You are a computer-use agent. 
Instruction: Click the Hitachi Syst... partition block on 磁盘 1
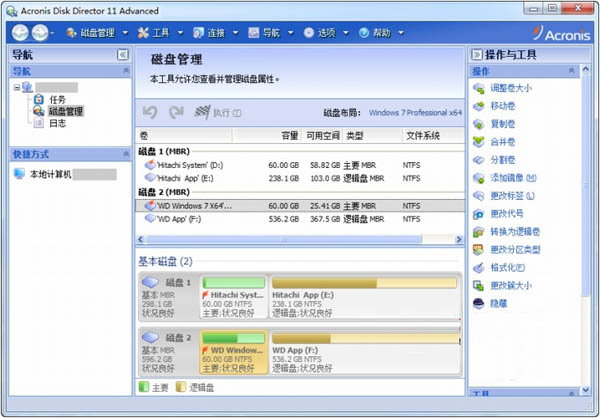(234, 297)
